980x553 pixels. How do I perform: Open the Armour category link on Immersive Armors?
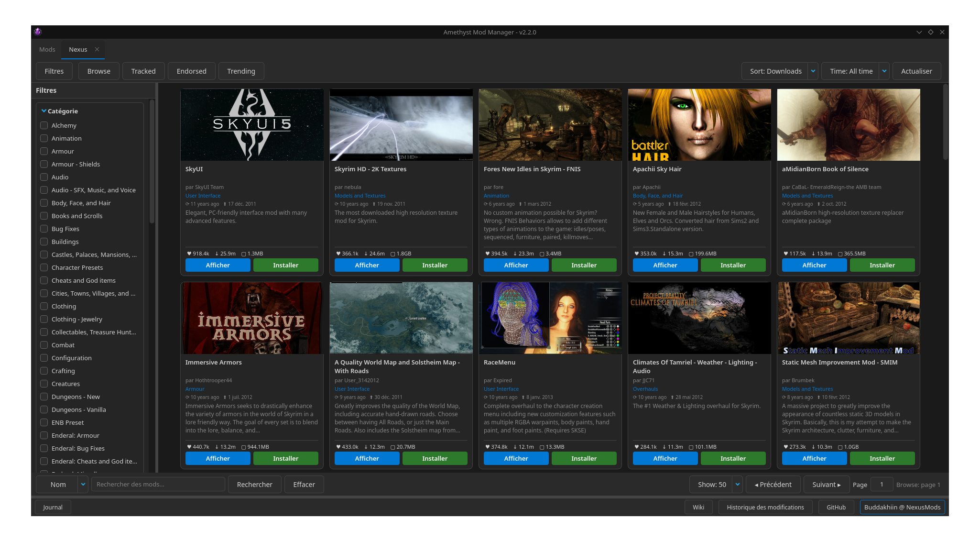(195, 389)
